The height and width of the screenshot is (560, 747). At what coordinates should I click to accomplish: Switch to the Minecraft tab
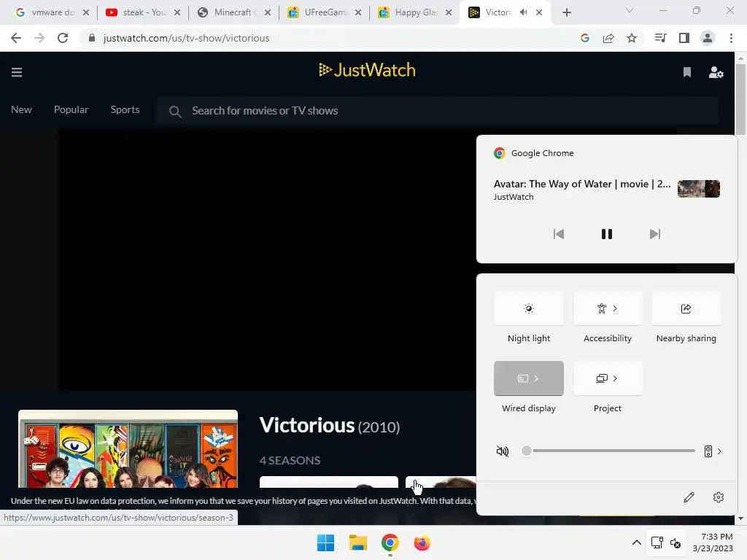(x=233, y=12)
